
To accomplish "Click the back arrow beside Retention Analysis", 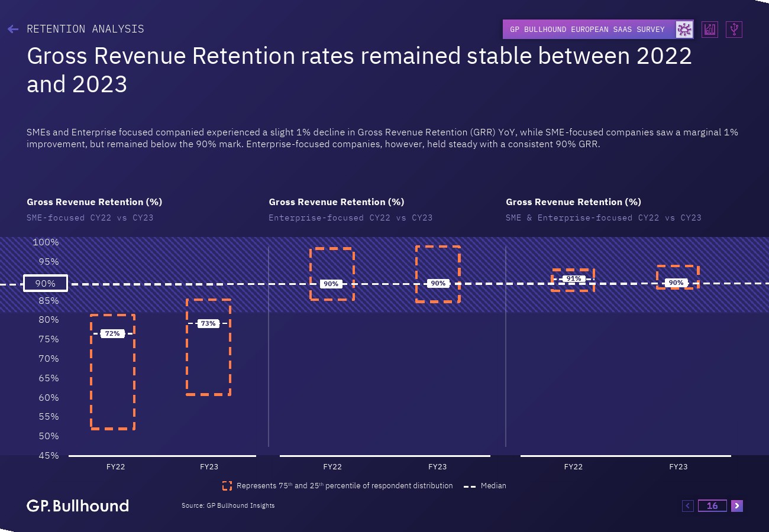I will [x=13, y=29].
